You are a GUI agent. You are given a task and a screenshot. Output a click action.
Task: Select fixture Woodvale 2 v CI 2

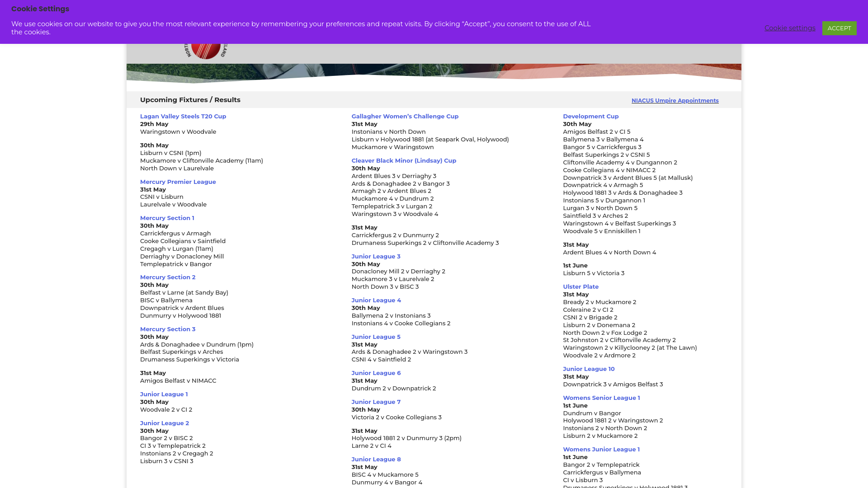[166, 409]
